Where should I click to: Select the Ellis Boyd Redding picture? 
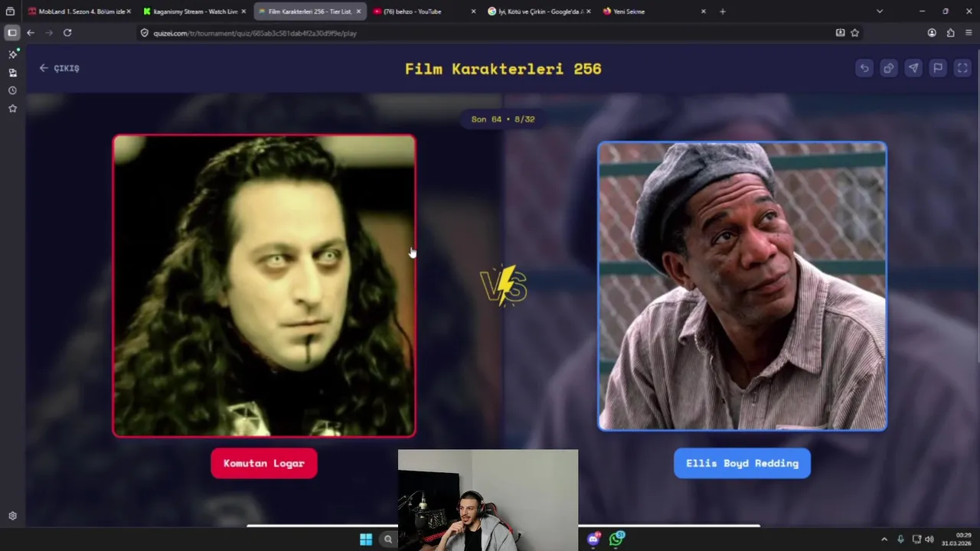point(742,286)
